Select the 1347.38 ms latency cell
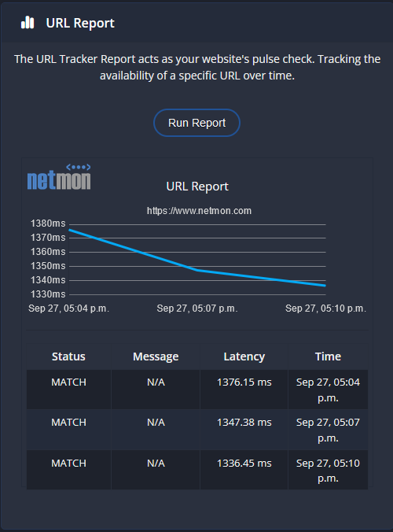This screenshot has height=532, width=393. pos(244,430)
